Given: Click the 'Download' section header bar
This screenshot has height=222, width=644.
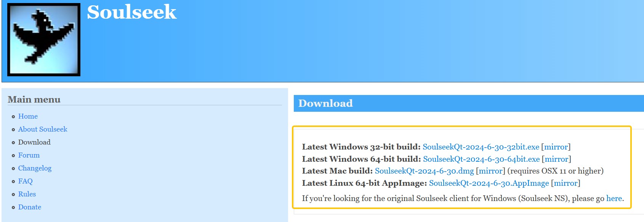Looking at the screenshot, I should click(x=469, y=103).
